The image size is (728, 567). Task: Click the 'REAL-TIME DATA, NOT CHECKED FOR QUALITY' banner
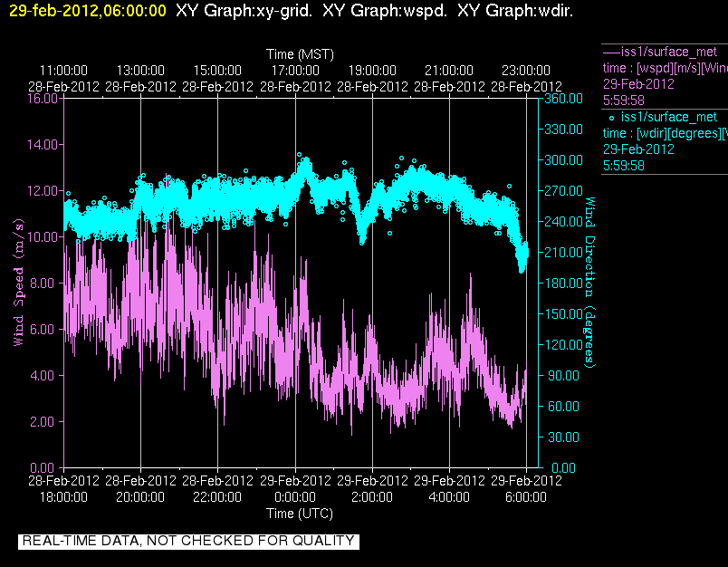pyautogui.click(x=188, y=541)
